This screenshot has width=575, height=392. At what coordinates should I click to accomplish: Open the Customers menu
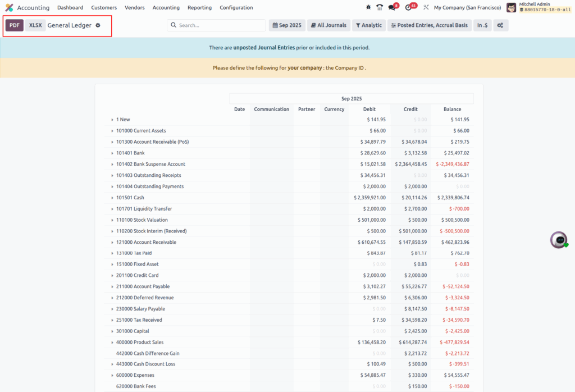(104, 7)
